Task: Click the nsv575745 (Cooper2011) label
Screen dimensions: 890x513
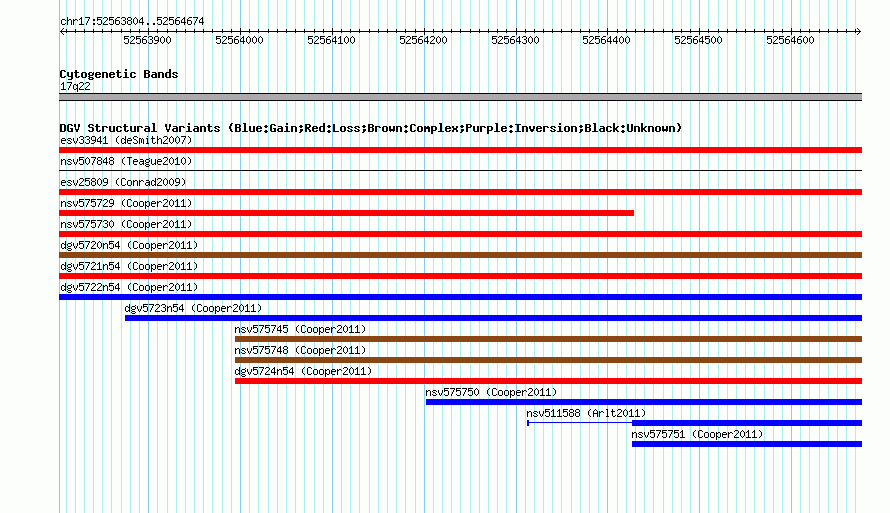Action: point(300,329)
